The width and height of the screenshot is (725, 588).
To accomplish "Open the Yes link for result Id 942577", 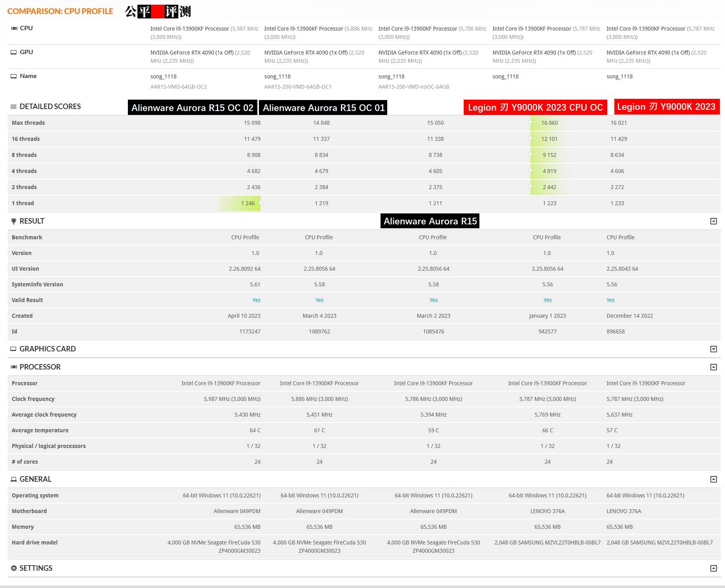I will tap(548, 300).
